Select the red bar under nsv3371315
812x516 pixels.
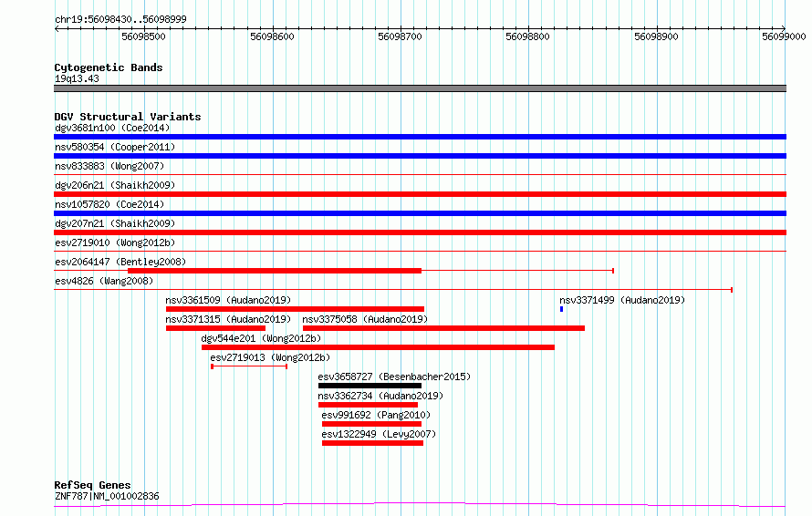click(x=215, y=328)
